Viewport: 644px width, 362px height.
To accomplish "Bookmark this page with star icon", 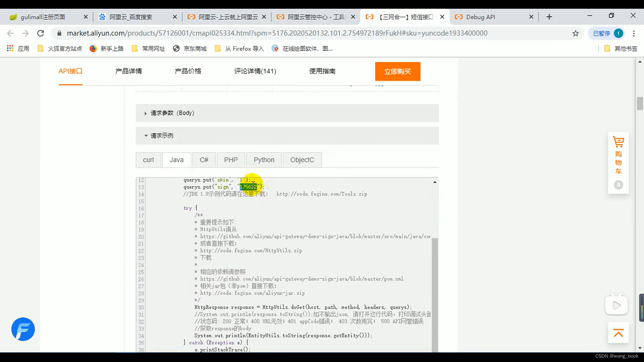I will pyautogui.click(x=576, y=33).
